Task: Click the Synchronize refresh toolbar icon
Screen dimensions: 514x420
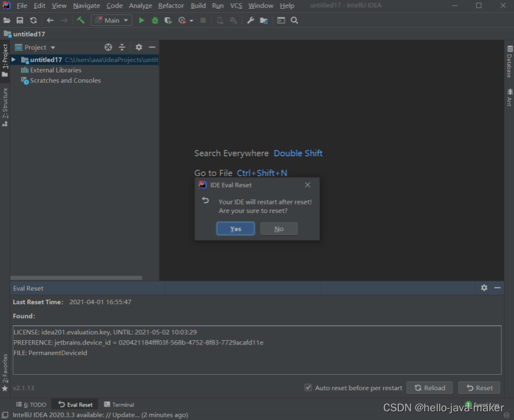Action: click(x=33, y=20)
